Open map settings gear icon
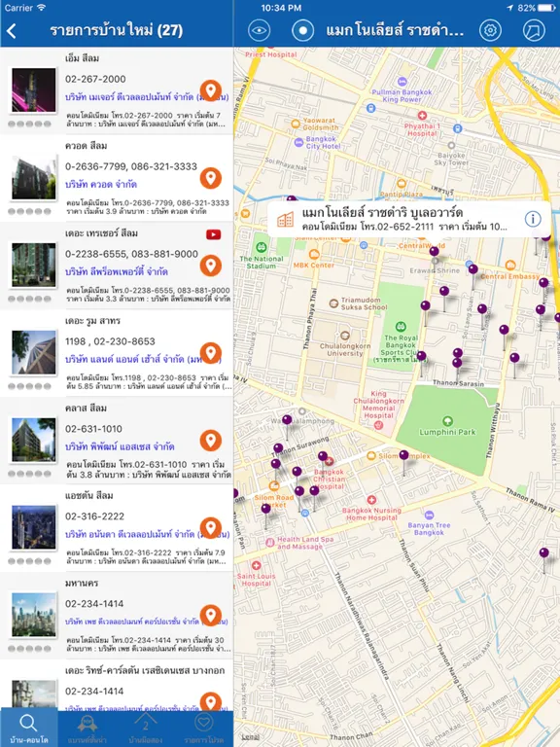The width and height of the screenshot is (560, 747). [x=490, y=30]
